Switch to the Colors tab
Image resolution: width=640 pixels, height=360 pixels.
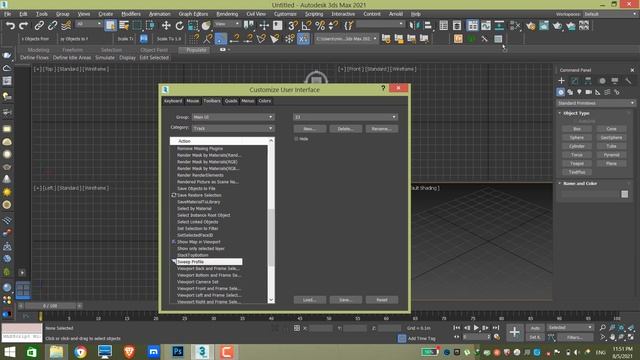click(264, 101)
